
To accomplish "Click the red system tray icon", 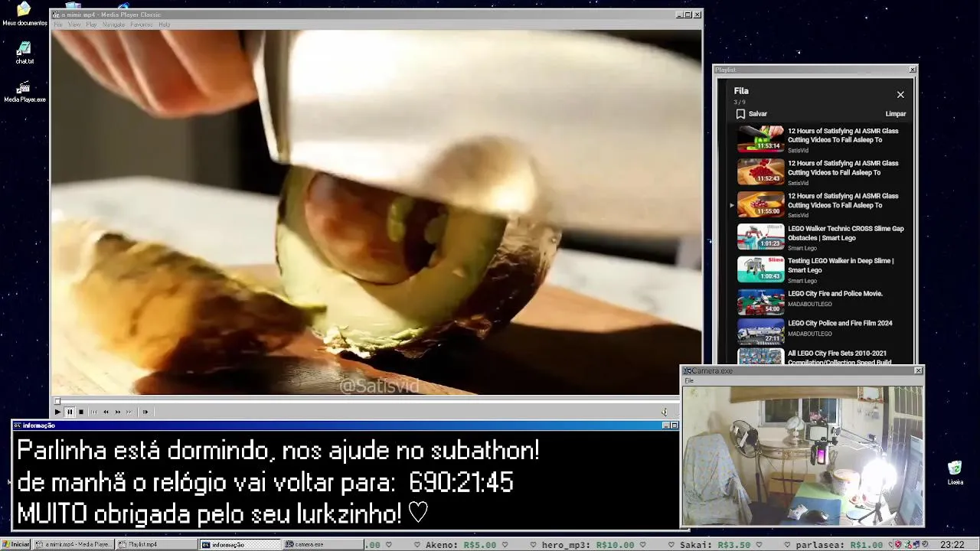I will (899, 545).
